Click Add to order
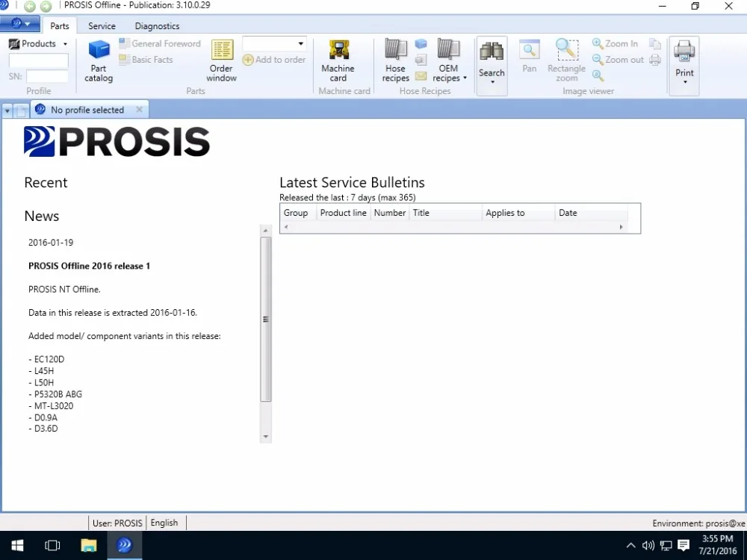The width and height of the screenshot is (747, 560). (274, 60)
